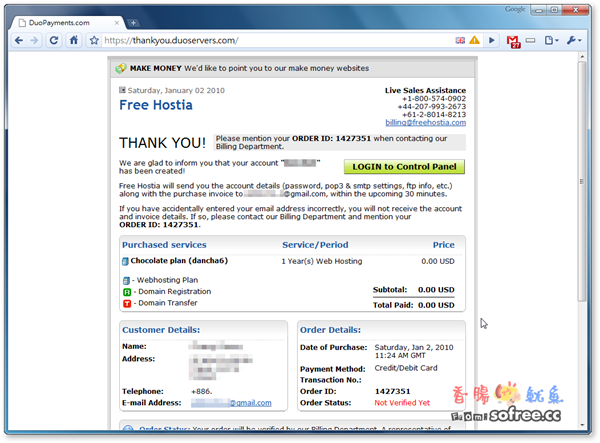Select 'Chocolate plan (dancha6)' text
Image resolution: width=600 pixels, height=443 pixels.
tap(179, 261)
